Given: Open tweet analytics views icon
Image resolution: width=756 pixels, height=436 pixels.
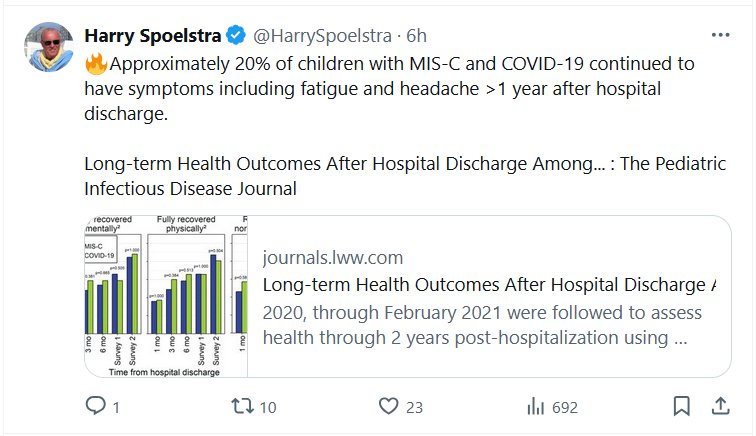Looking at the screenshot, I should pyautogui.click(x=536, y=406).
